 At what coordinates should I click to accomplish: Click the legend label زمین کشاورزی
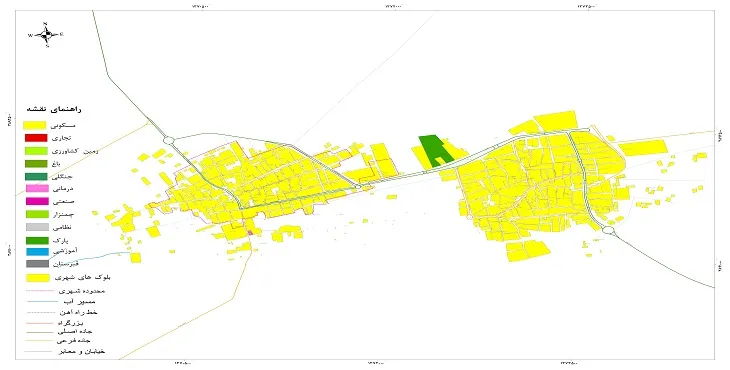click(x=75, y=151)
